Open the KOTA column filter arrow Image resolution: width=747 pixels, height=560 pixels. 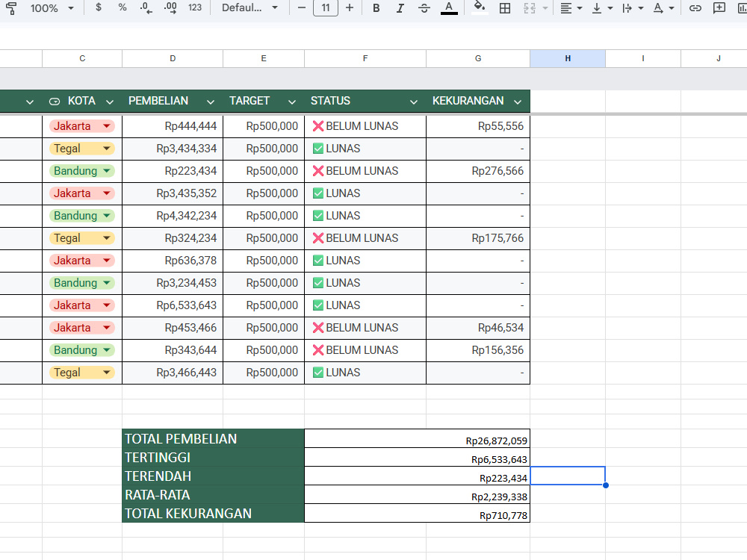(110, 102)
